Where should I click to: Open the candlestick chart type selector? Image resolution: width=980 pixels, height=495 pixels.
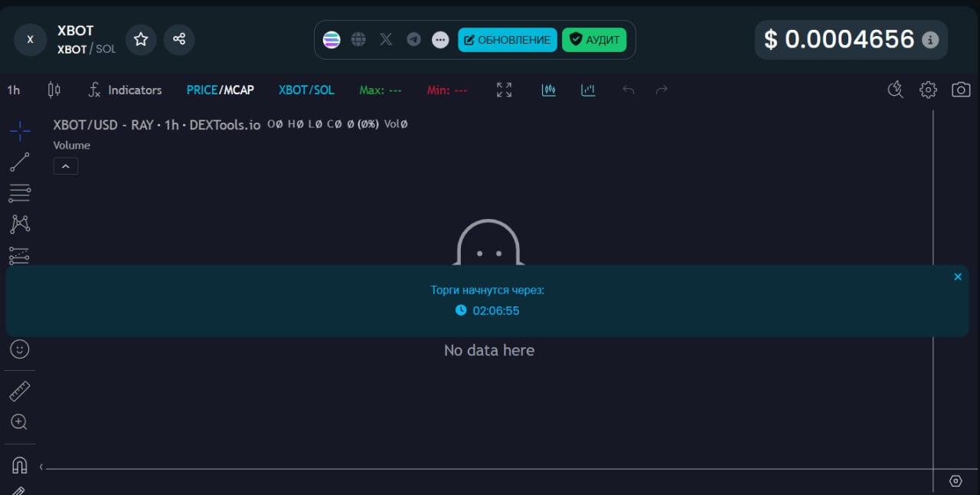tap(54, 90)
